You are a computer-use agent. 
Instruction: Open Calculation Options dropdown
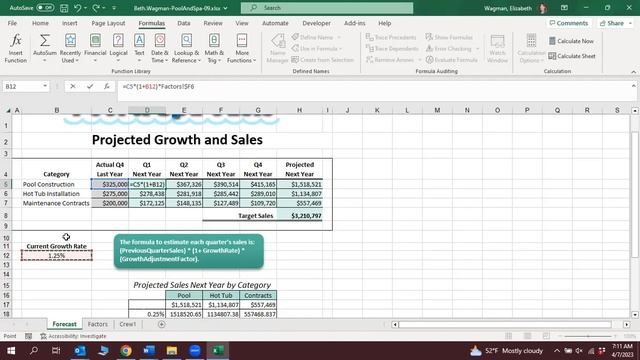tap(531, 48)
